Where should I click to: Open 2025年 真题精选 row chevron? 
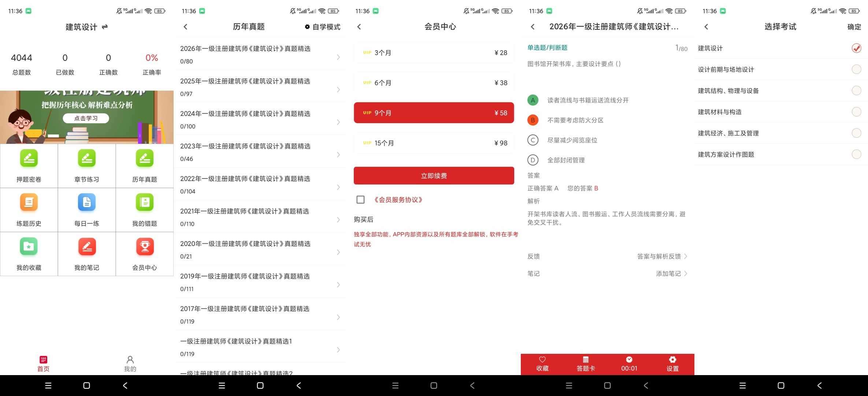click(x=338, y=90)
